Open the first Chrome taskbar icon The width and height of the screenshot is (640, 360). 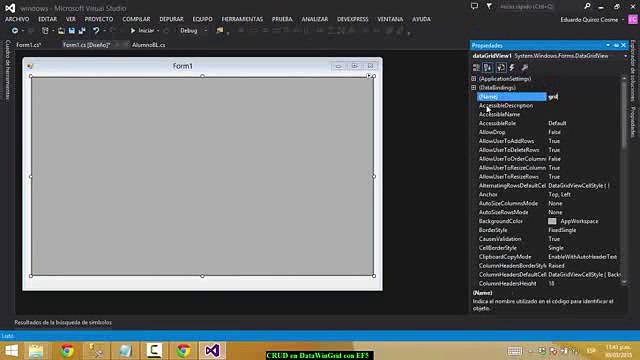coord(67,351)
